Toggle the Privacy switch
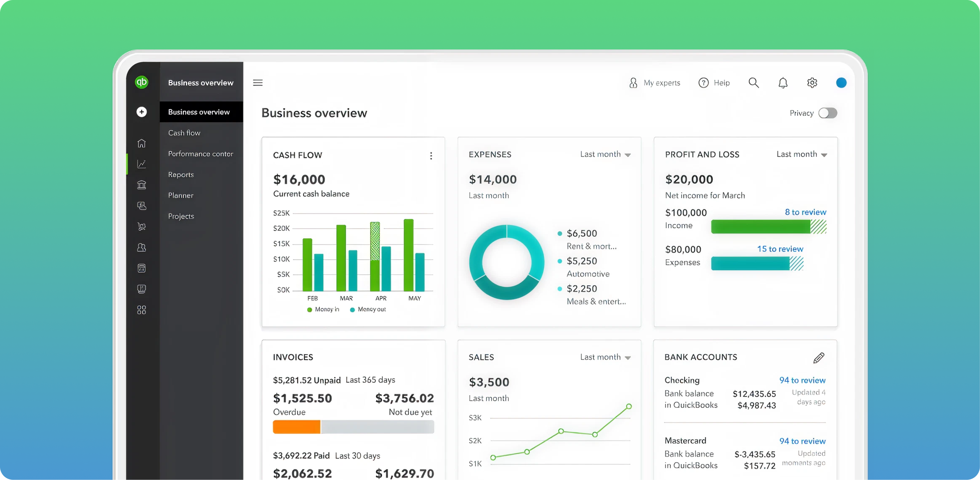 [x=827, y=113]
